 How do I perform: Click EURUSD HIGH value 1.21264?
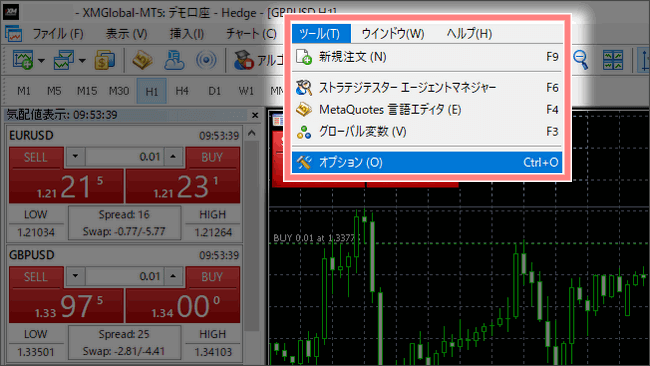click(x=213, y=233)
